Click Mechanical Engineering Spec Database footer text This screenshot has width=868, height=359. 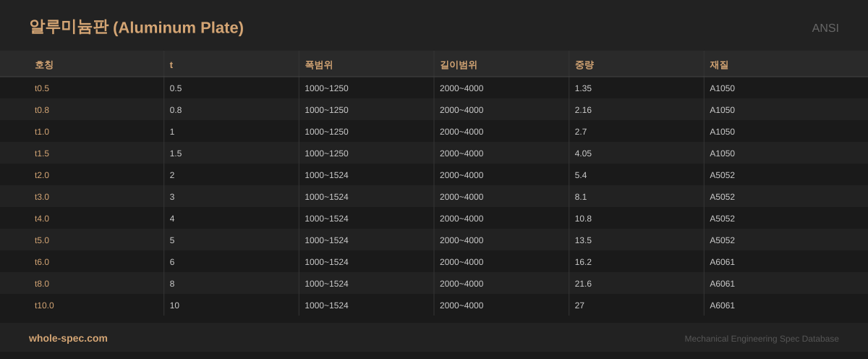(x=762, y=339)
